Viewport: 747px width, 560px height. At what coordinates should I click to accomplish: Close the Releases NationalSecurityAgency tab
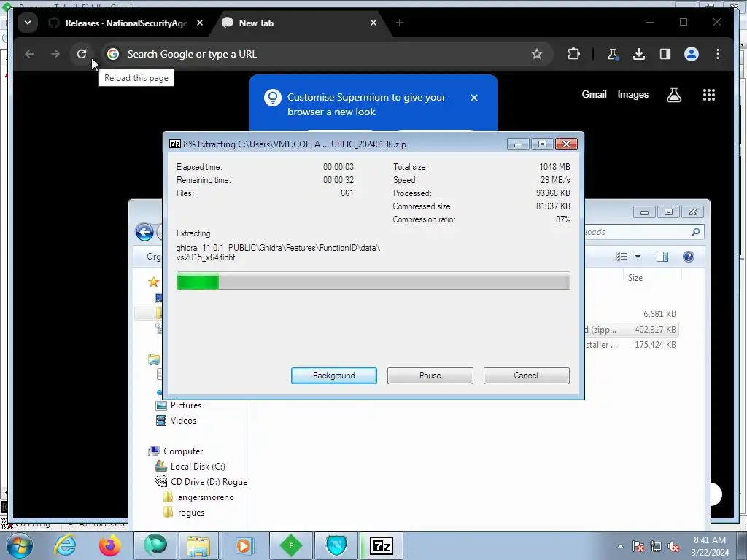(200, 23)
